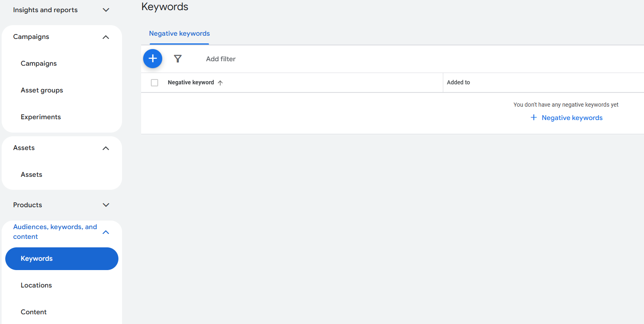
Task: Sort by the Added to column header
Action: pos(458,83)
